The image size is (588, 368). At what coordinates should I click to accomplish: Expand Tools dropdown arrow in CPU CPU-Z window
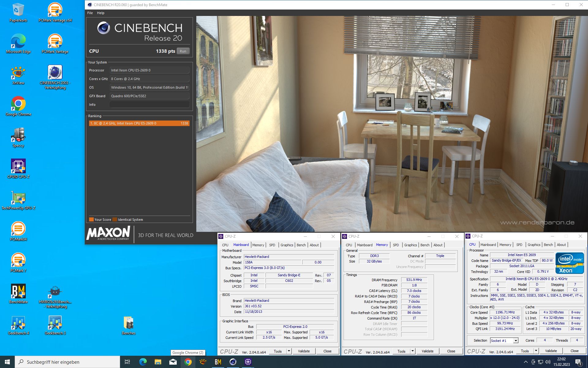coord(536,351)
